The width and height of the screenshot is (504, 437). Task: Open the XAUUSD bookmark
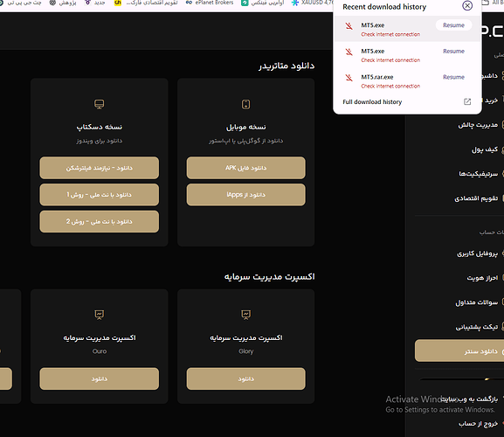[x=313, y=3]
